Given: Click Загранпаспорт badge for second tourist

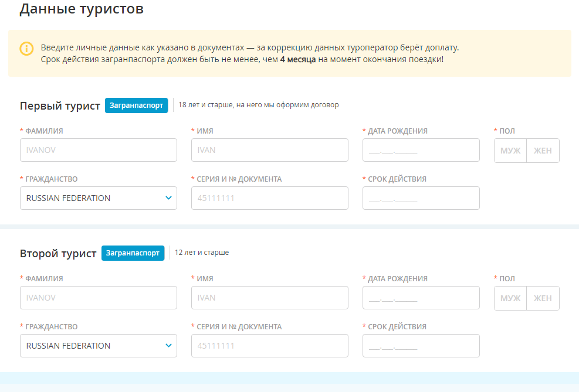Looking at the screenshot, I should click(133, 253).
